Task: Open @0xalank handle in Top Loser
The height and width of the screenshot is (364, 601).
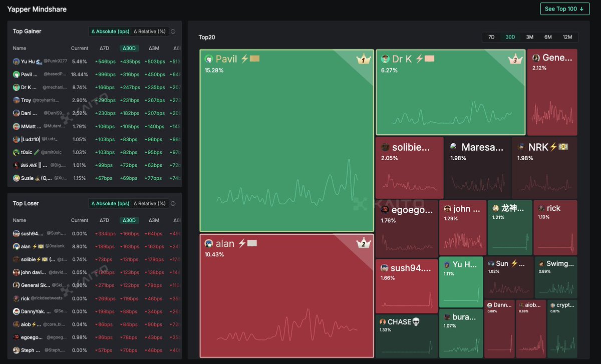Action: click(56, 247)
